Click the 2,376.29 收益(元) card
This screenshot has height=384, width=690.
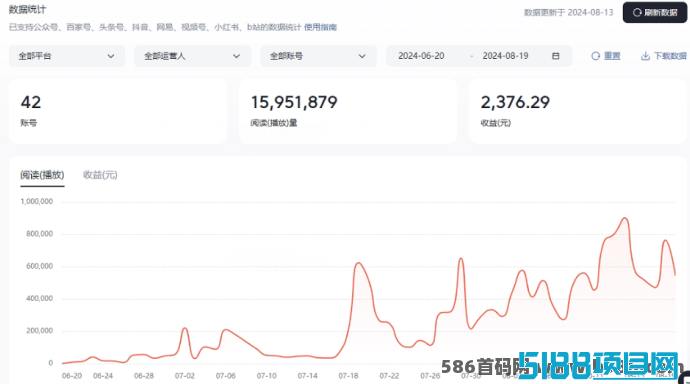[x=578, y=111]
